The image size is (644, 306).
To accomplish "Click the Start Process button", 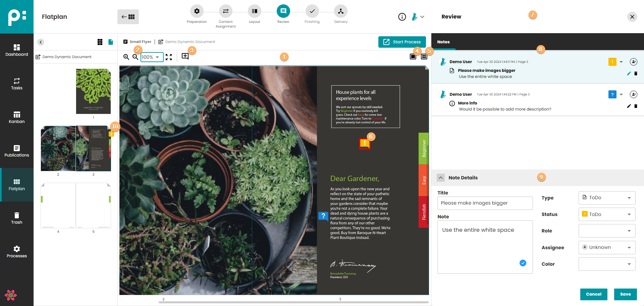I will (x=402, y=42).
